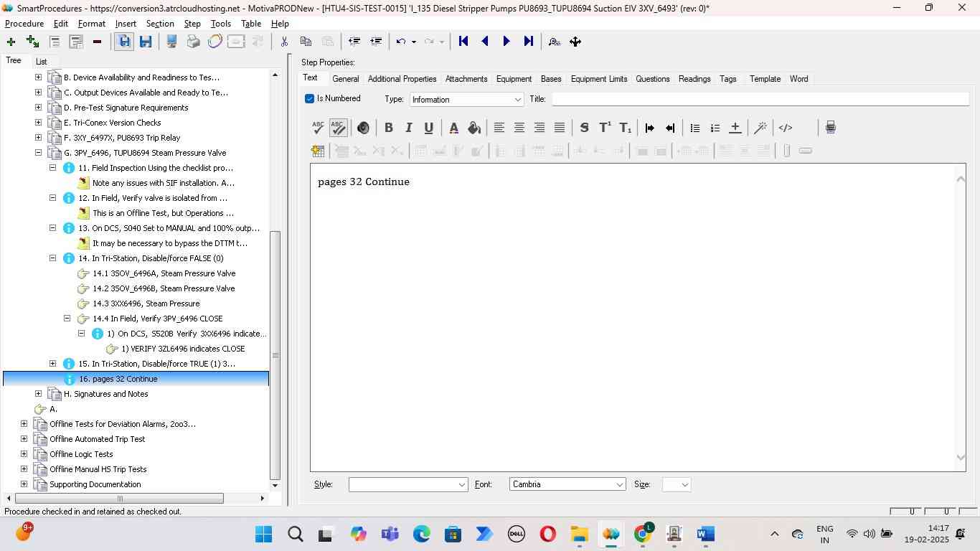Jump to first step navigation arrow
This screenshot has width=980, height=551.
[x=463, y=42]
